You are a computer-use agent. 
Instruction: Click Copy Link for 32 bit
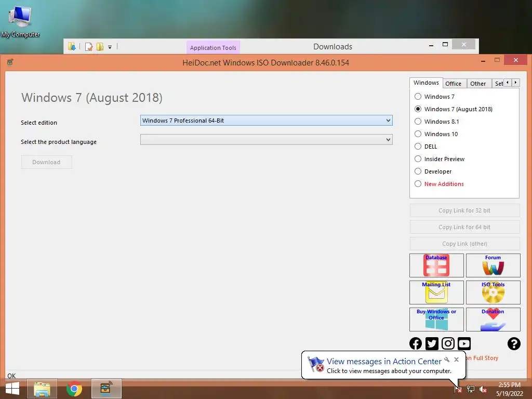[x=464, y=210]
